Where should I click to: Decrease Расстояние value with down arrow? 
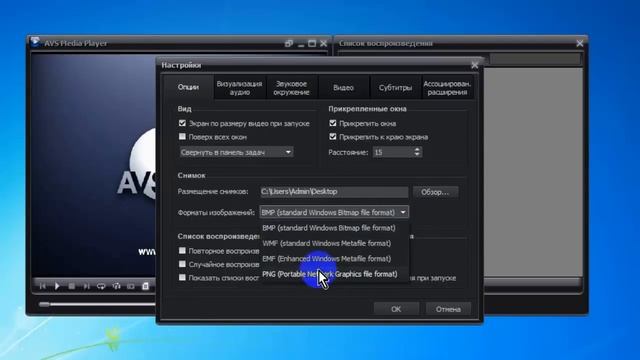(417, 155)
